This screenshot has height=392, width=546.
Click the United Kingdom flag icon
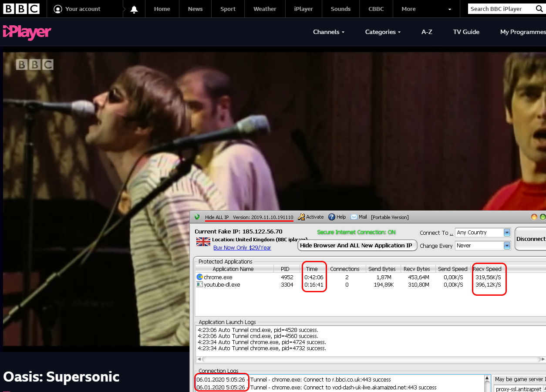click(x=203, y=242)
